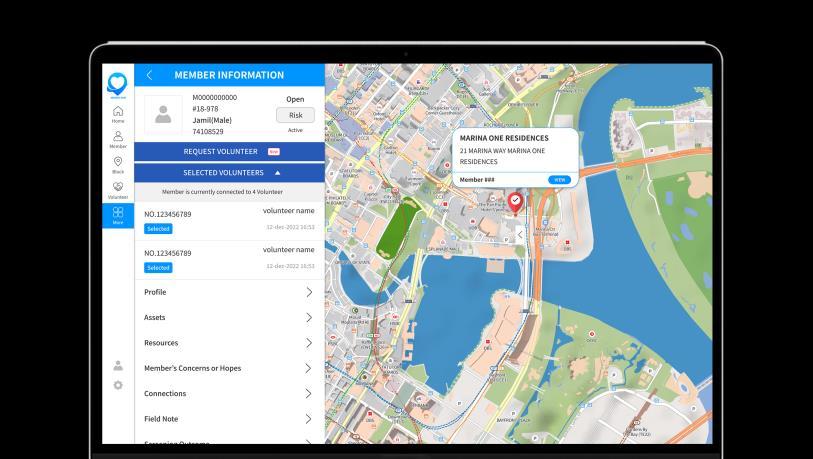Toggle the Risk status button
The image size is (813, 459).
tap(295, 115)
